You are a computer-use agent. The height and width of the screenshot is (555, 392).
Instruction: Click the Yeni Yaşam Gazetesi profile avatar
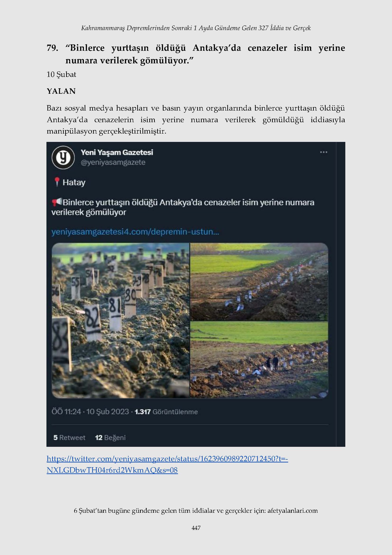coord(63,157)
